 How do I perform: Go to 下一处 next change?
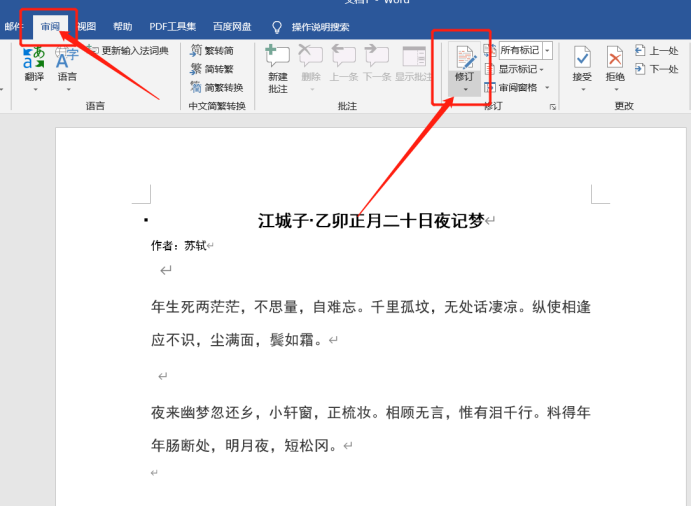[657, 69]
